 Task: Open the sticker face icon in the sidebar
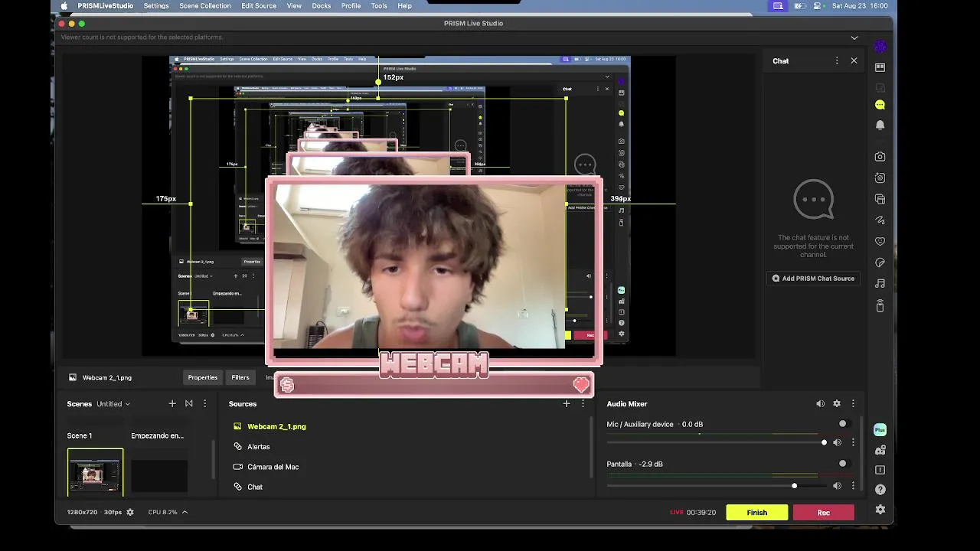coord(880,241)
